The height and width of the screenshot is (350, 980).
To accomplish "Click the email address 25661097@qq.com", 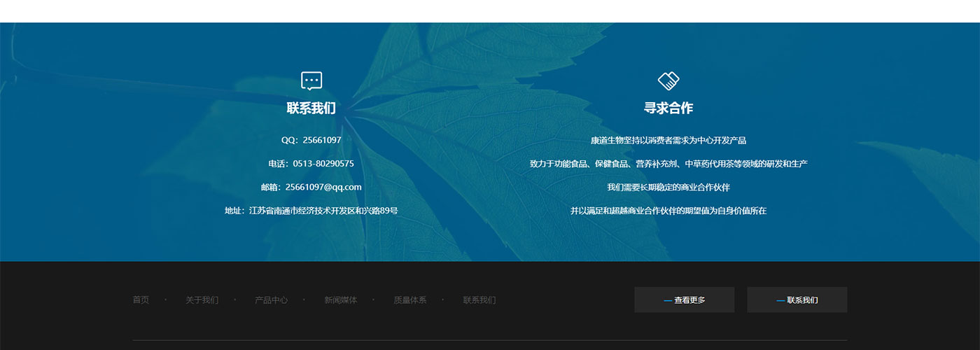I will [323, 187].
